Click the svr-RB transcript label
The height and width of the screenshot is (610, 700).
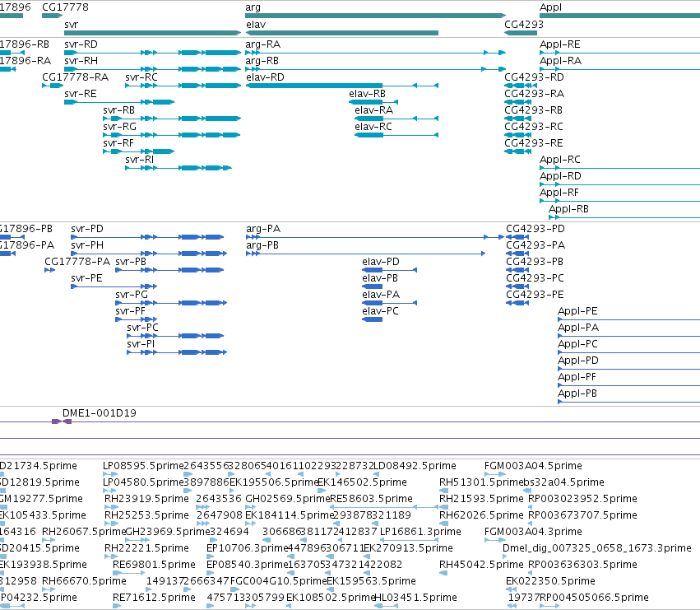click(118, 110)
